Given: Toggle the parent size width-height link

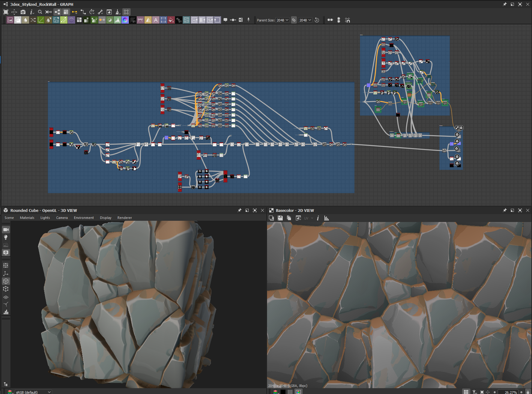Looking at the screenshot, I should [294, 20].
